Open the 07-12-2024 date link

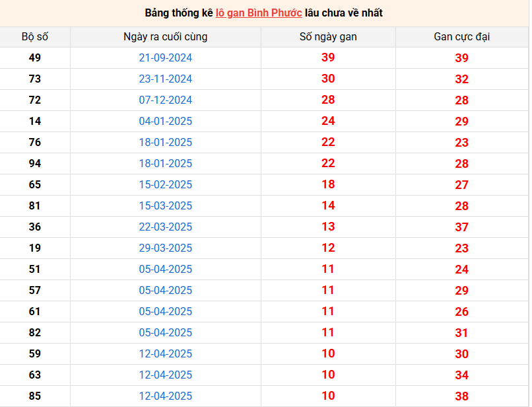pos(165,100)
